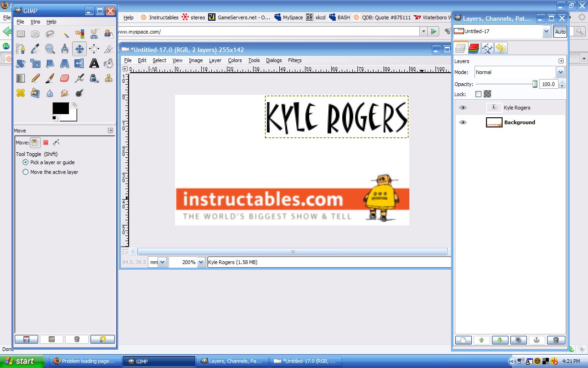This screenshot has height=368, width=588.
Task: Toggle move-path mode button
Action: [x=56, y=143]
